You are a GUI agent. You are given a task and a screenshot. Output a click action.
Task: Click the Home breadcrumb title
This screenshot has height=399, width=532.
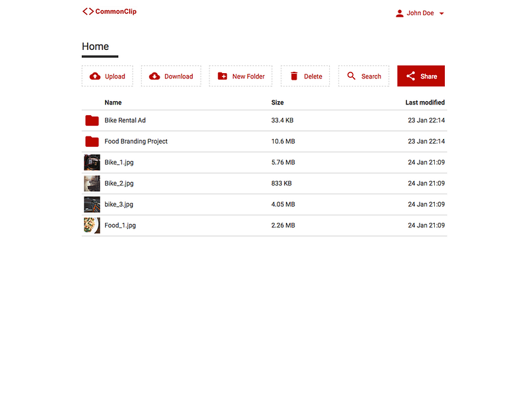pos(95,46)
